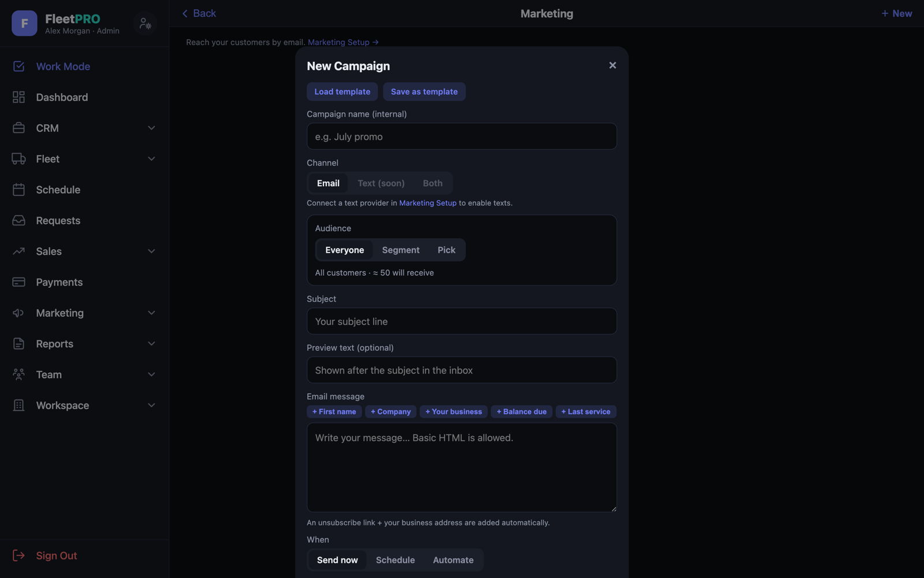The height and width of the screenshot is (578, 924).
Task: Expand the Reports menu chevron
Action: pos(151,344)
